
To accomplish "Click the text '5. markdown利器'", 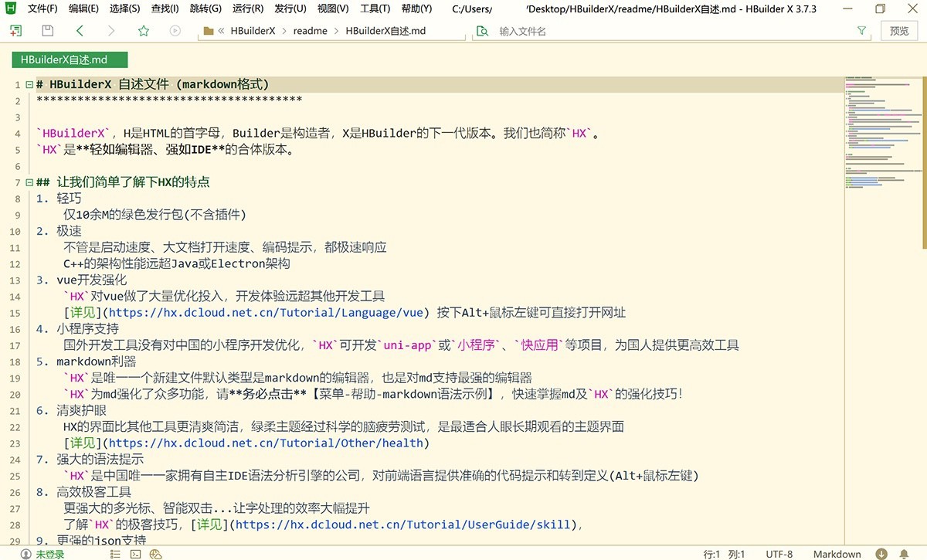I will tap(86, 361).
